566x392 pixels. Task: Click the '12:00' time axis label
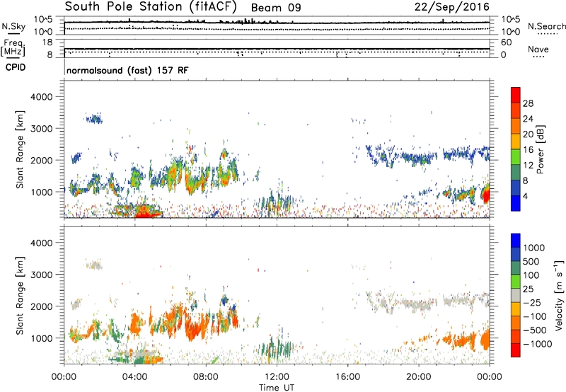pos(277,377)
